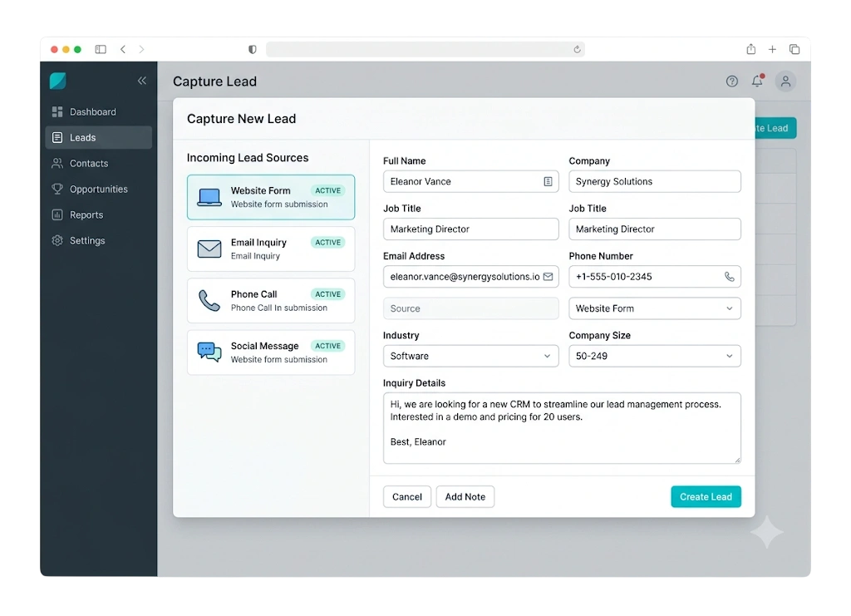This screenshot has width=851, height=616.
Task: Select the Email Inquiry lead source
Action: 271,249
